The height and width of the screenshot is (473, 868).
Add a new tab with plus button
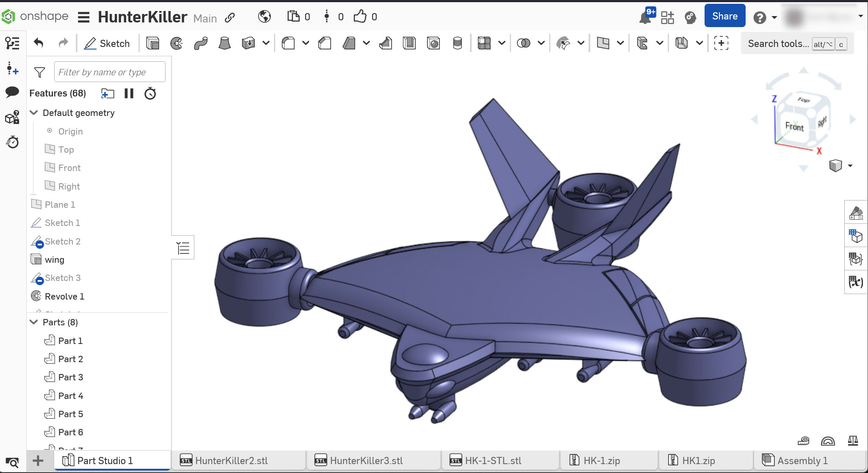click(x=38, y=461)
